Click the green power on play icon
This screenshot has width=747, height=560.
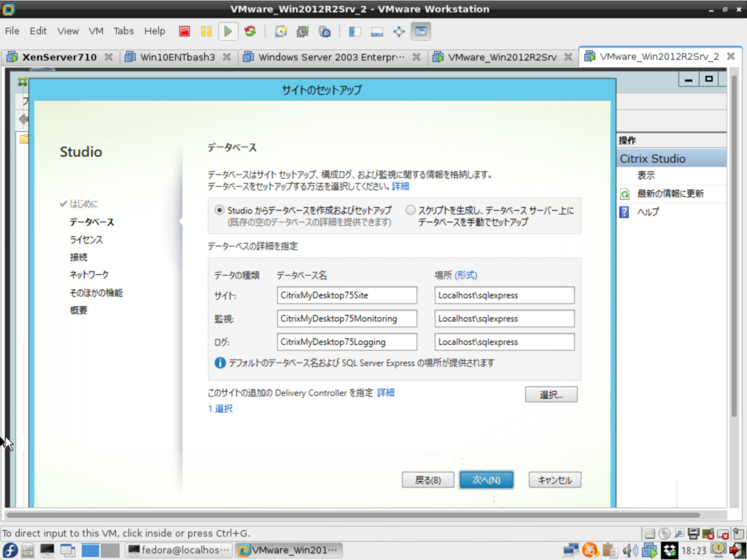tap(228, 31)
